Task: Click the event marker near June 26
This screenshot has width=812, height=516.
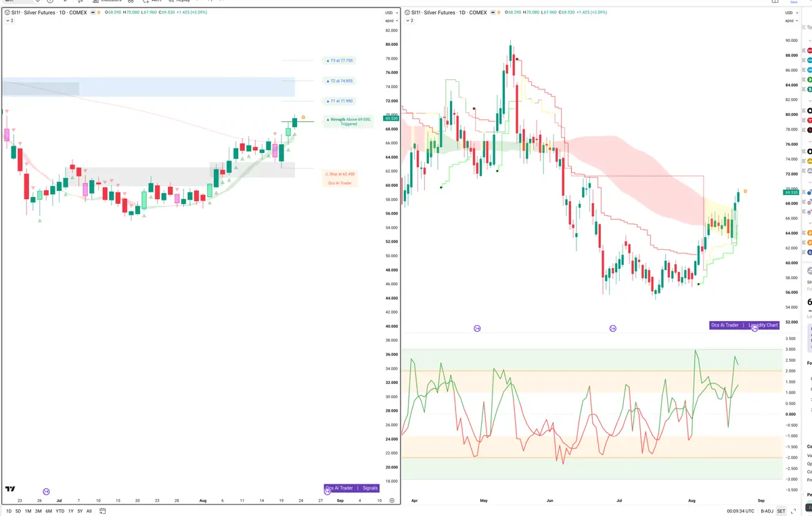Action: coord(46,491)
